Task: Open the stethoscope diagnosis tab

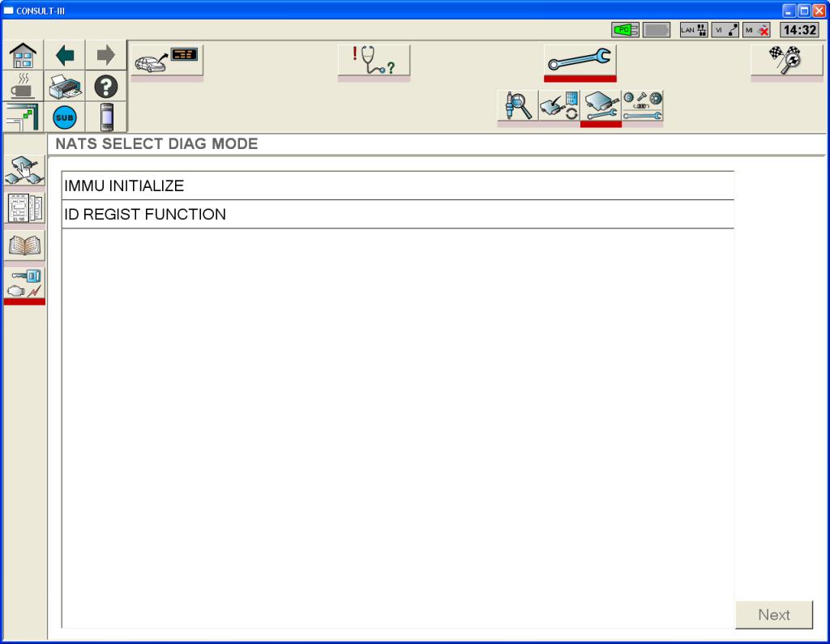Action: coord(374,60)
